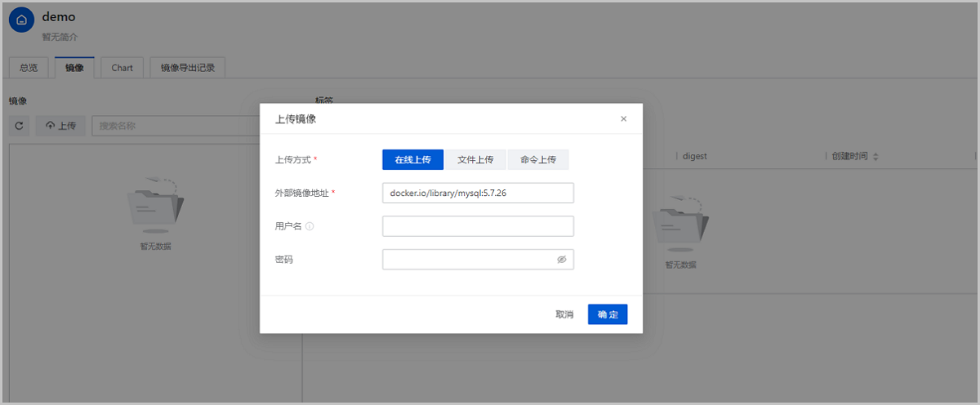
Task: Select 在线上传 upload method
Action: coord(412,159)
